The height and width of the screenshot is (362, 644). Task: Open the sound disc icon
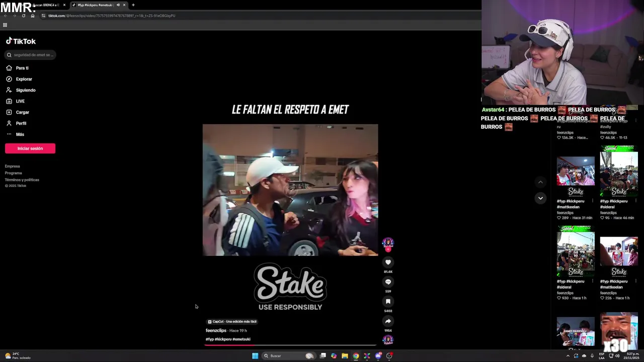coord(388,340)
